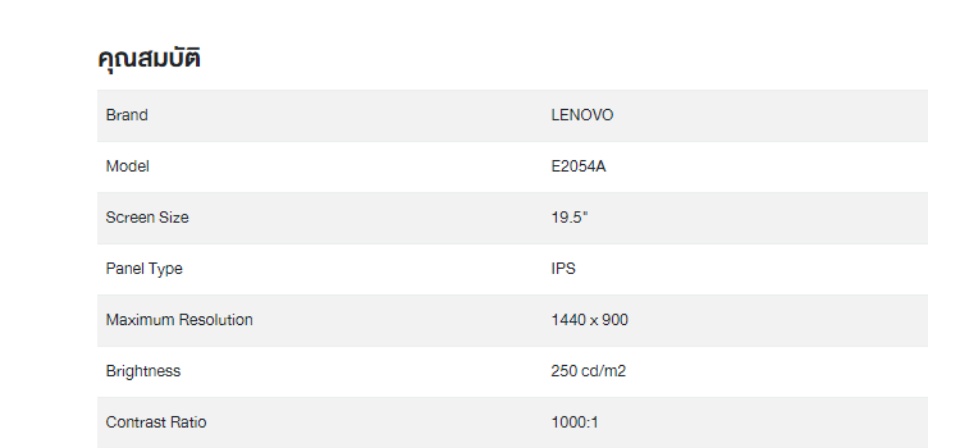Select the Screen Size label
This screenshot has width=960, height=448.
(147, 218)
